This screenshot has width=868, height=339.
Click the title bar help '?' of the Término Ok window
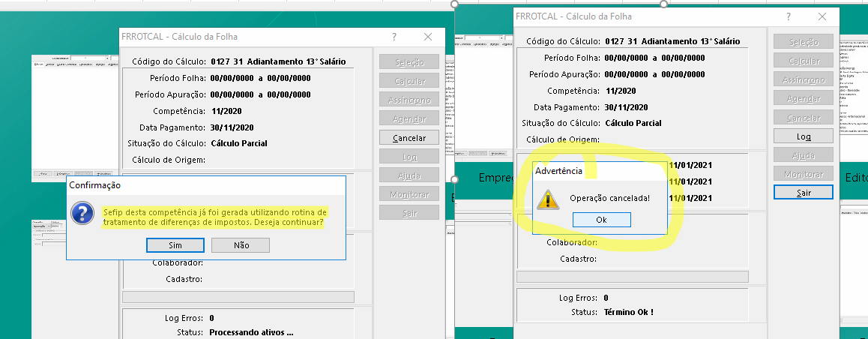tap(788, 16)
